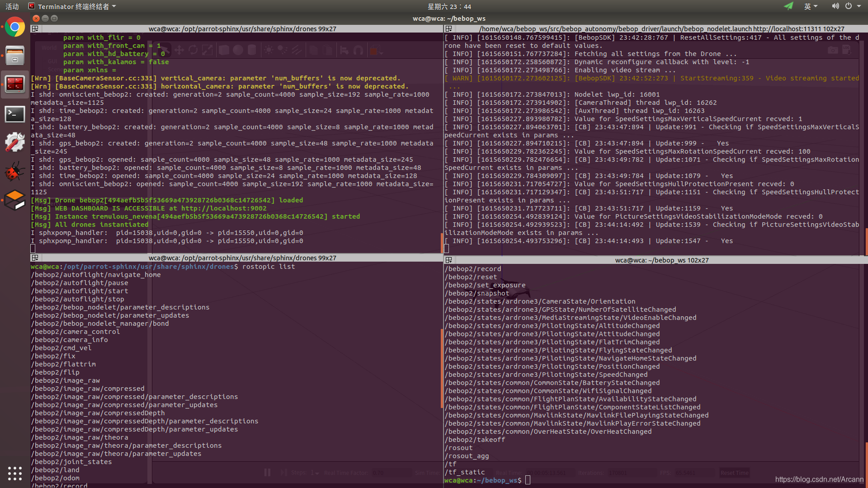Viewport: 868px width, 488px height.
Task: Click '/bebop2/camera_control' topic line
Action: pos(75,332)
